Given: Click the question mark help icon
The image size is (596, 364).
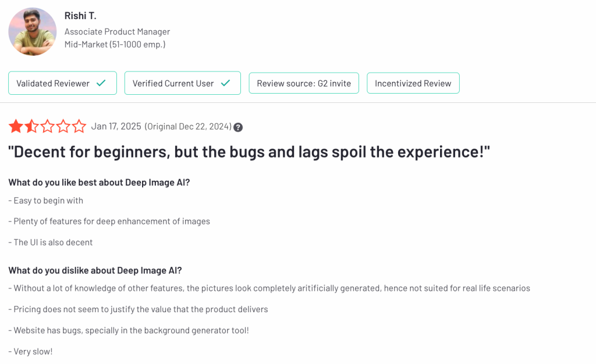Looking at the screenshot, I should pos(238,127).
